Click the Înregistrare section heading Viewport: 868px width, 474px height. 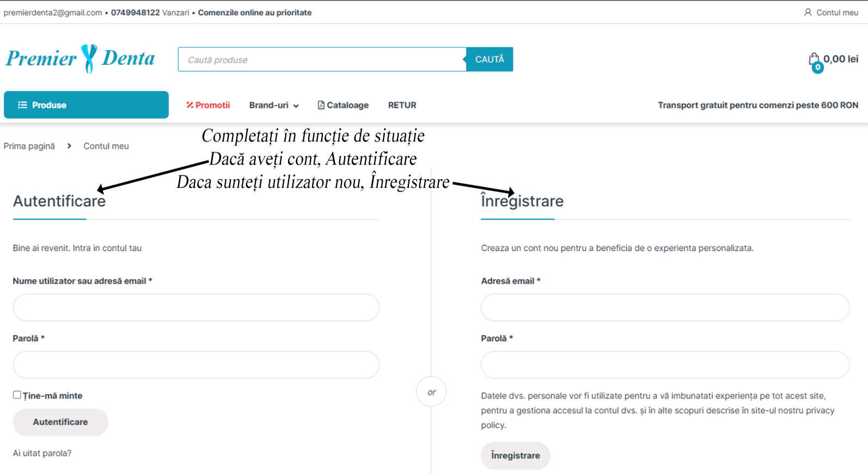[522, 201]
